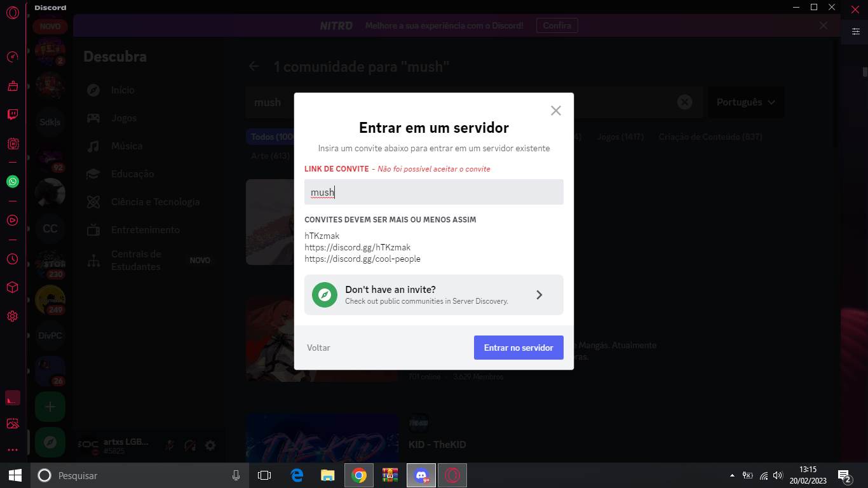Open the Sdk|s server
The width and height of the screenshot is (868, 488).
tap(50, 122)
